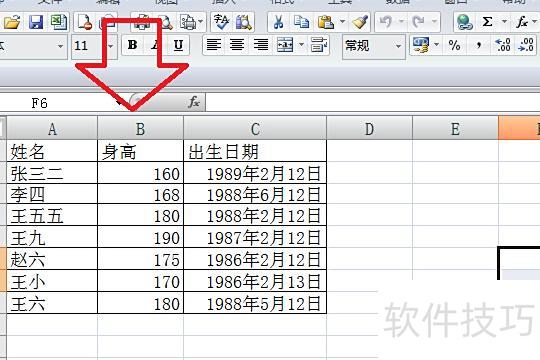Image resolution: width=540 pixels, height=360 pixels.
Task: Cut the selection with the scissors icon
Action: click(278, 22)
